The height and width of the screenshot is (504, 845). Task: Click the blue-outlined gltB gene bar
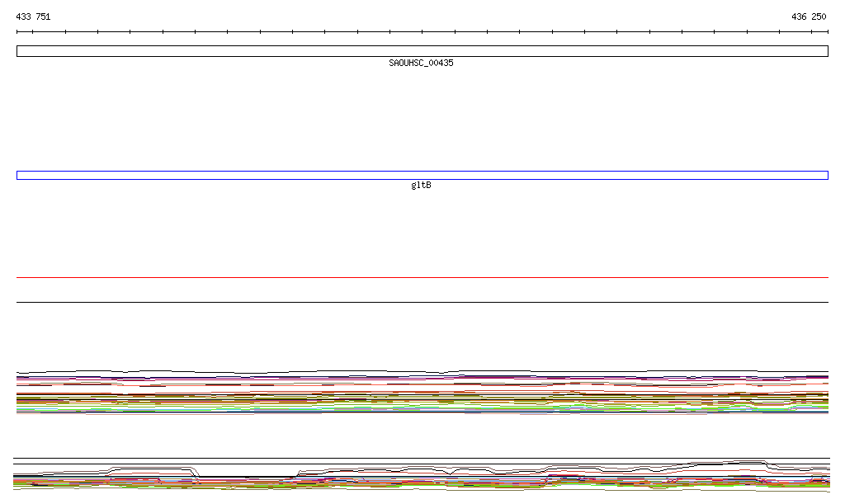point(422,175)
